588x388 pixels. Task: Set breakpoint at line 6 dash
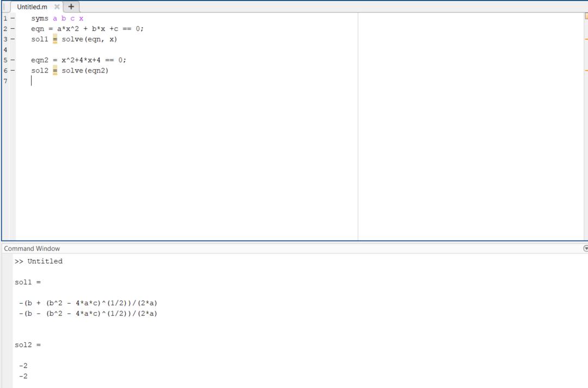click(x=13, y=71)
